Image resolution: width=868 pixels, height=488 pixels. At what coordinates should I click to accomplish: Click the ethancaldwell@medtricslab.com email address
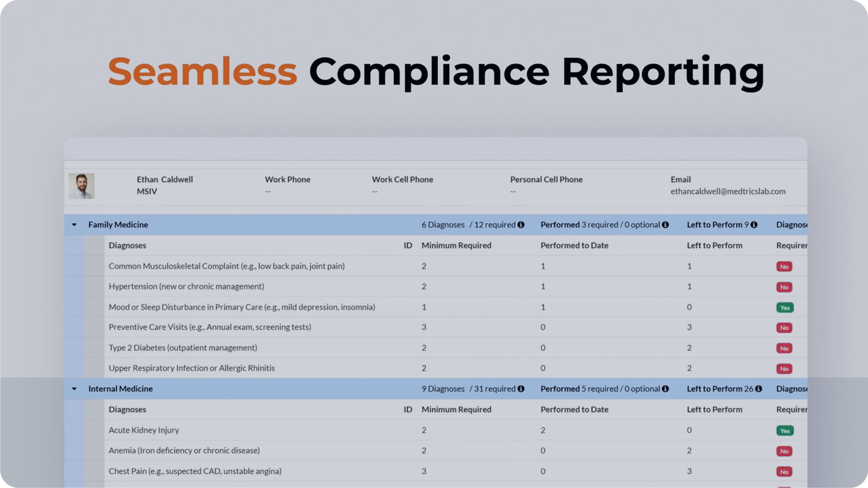click(x=728, y=191)
